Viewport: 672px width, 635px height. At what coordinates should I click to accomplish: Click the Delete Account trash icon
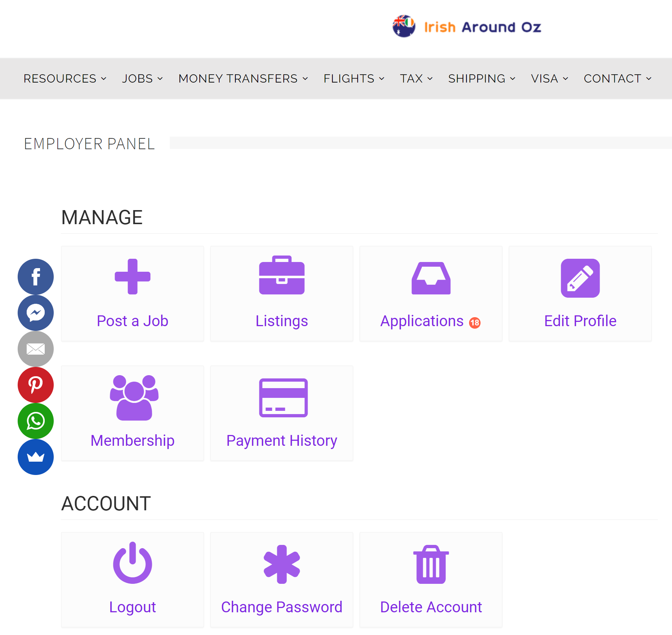pos(431,564)
